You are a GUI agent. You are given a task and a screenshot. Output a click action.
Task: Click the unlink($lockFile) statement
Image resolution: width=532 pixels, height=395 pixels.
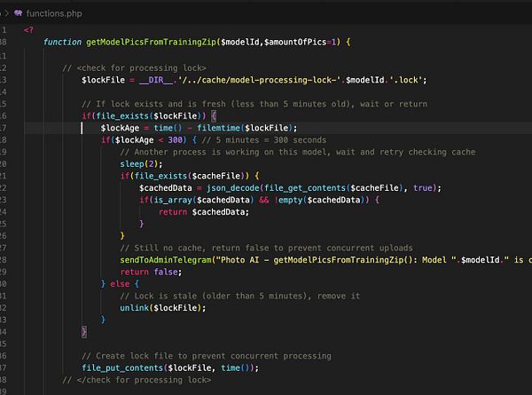point(163,308)
